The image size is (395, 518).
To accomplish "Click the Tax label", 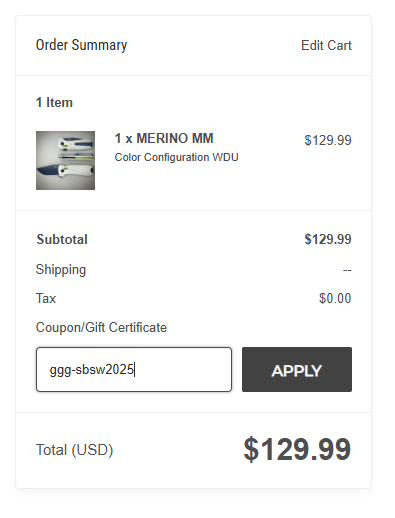I will tap(46, 298).
